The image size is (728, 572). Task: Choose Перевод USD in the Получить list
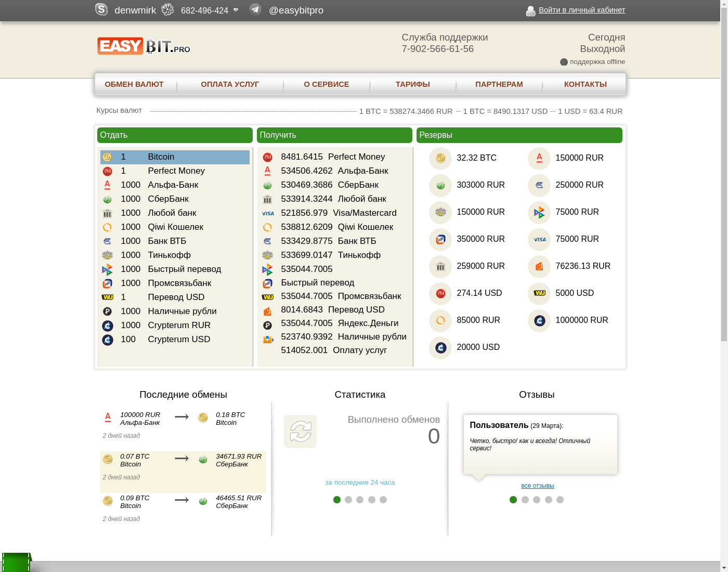tap(334, 310)
